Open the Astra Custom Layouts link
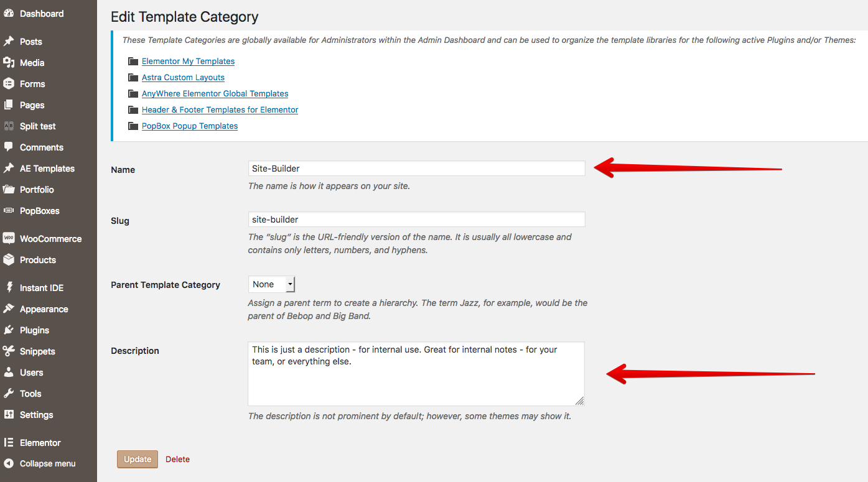 coord(183,77)
